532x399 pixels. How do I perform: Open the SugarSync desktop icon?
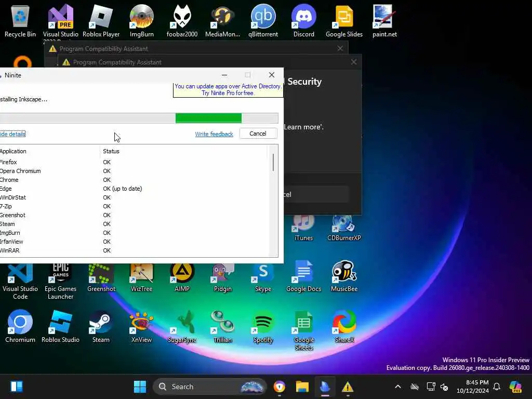[x=182, y=326]
